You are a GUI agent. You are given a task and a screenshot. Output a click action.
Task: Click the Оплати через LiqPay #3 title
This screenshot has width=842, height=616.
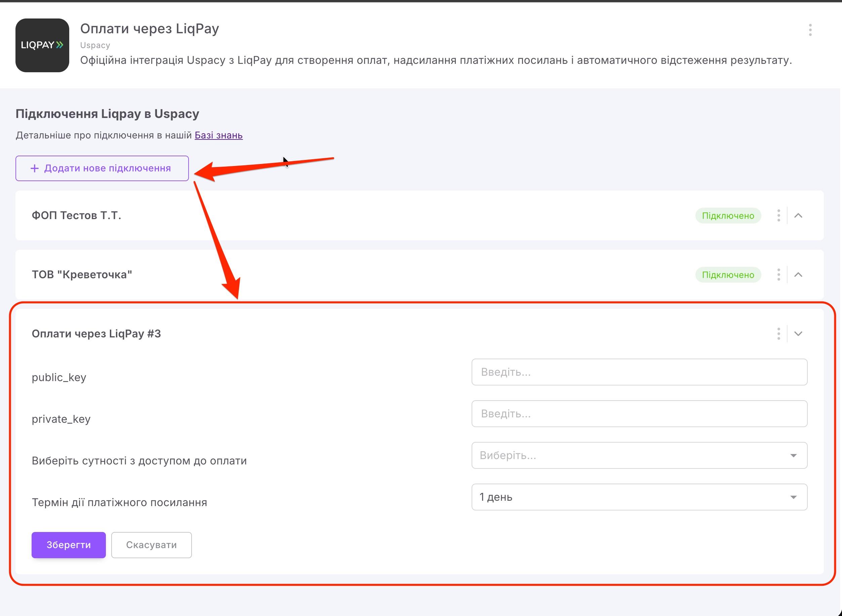click(96, 333)
